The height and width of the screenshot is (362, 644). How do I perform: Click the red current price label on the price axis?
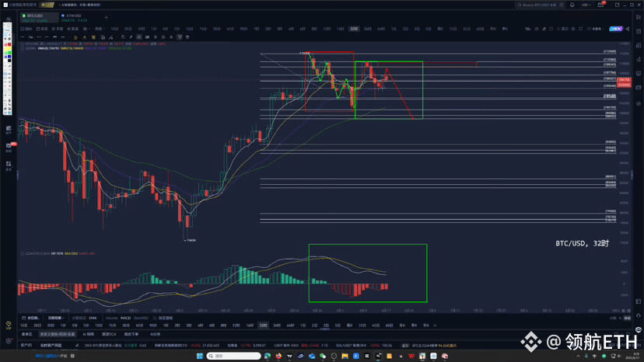pos(624,82)
